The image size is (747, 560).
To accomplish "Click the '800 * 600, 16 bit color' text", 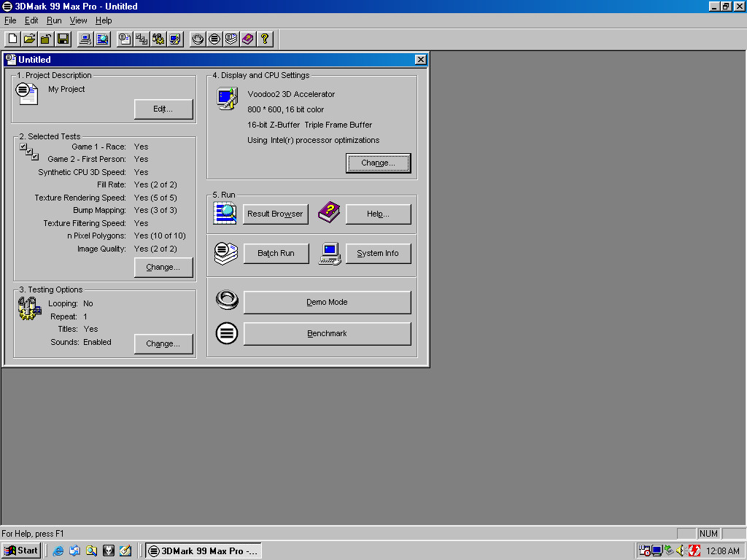I will 285,109.
